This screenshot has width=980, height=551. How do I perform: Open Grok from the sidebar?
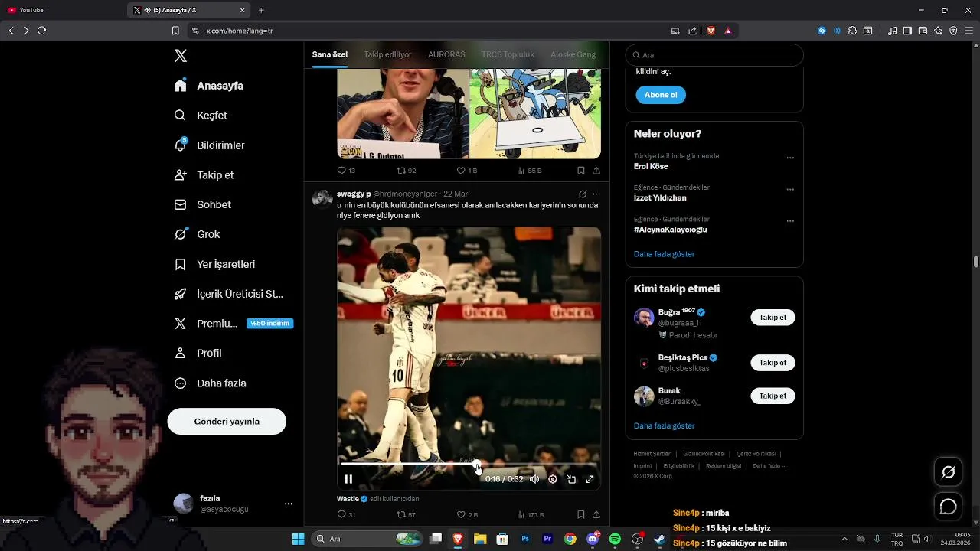(197, 234)
